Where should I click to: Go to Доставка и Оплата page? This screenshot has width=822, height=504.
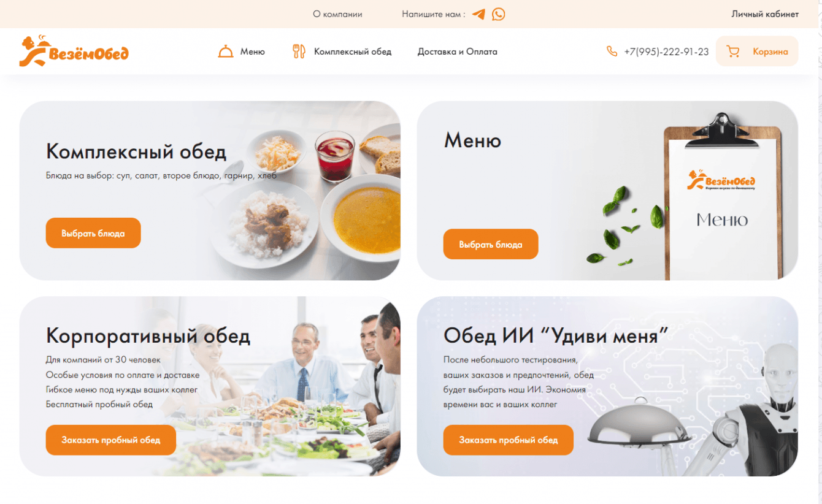[458, 52]
